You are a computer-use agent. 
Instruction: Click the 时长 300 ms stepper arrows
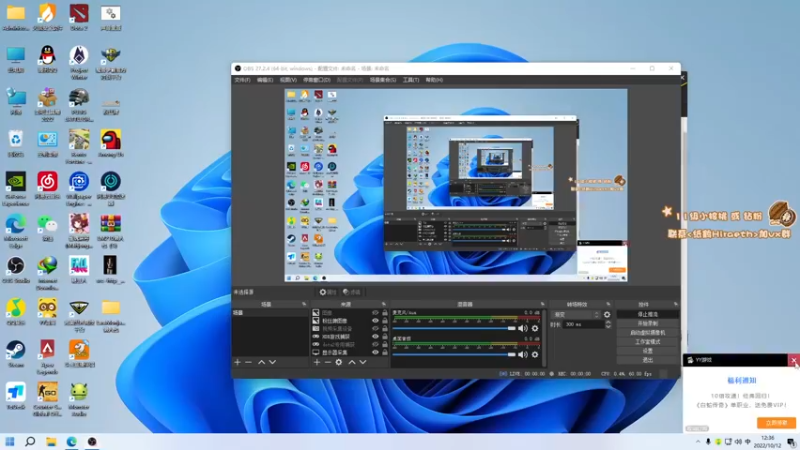click(x=608, y=324)
